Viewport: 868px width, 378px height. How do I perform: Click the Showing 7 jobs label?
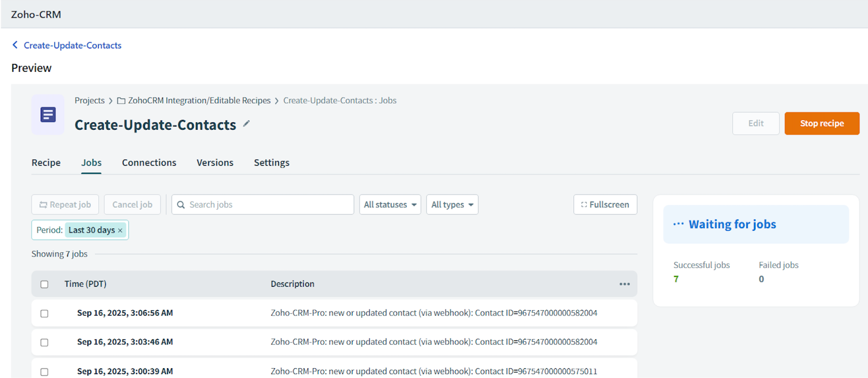point(59,254)
